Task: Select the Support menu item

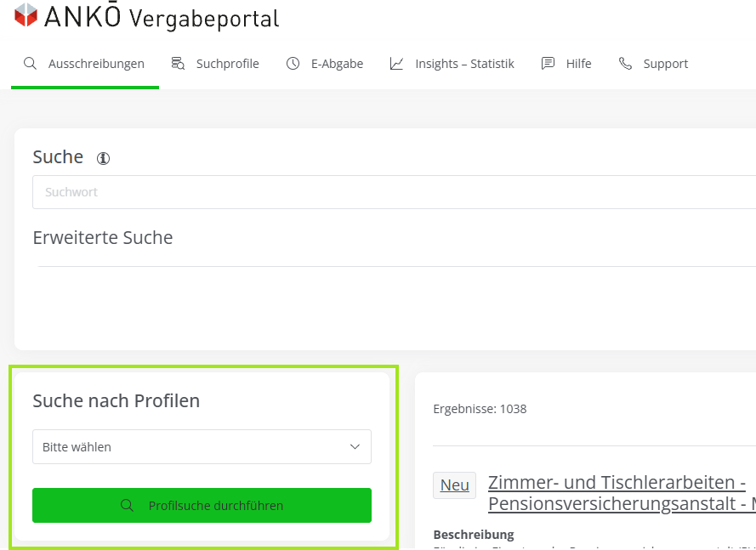Action: click(x=665, y=64)
